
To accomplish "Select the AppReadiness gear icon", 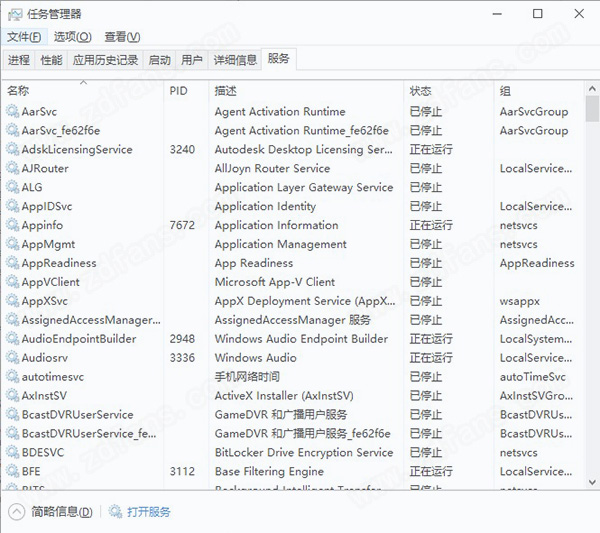I will (13, 263).
